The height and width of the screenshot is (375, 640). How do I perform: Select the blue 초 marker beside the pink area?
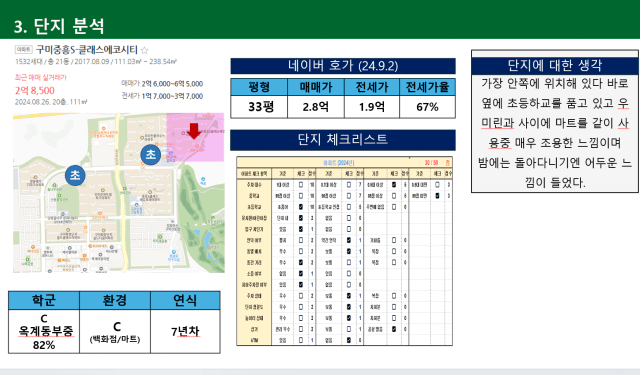click(x=151, y=155)
